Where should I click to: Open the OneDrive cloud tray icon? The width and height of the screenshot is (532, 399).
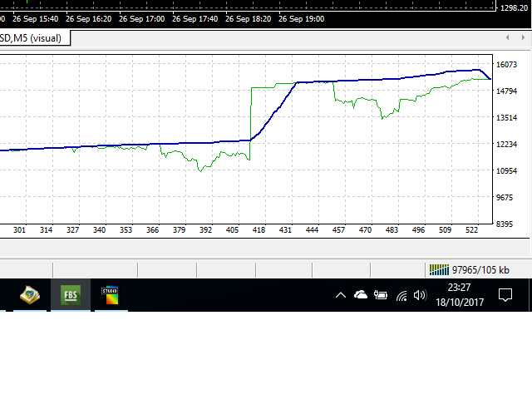coord(360,295)
